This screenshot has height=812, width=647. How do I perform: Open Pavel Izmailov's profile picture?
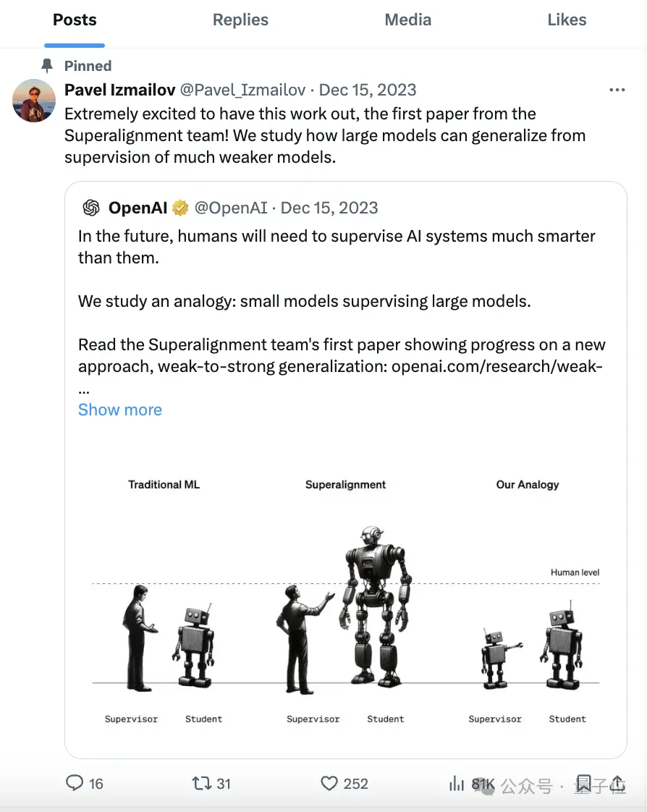click(x=34, y=101)
